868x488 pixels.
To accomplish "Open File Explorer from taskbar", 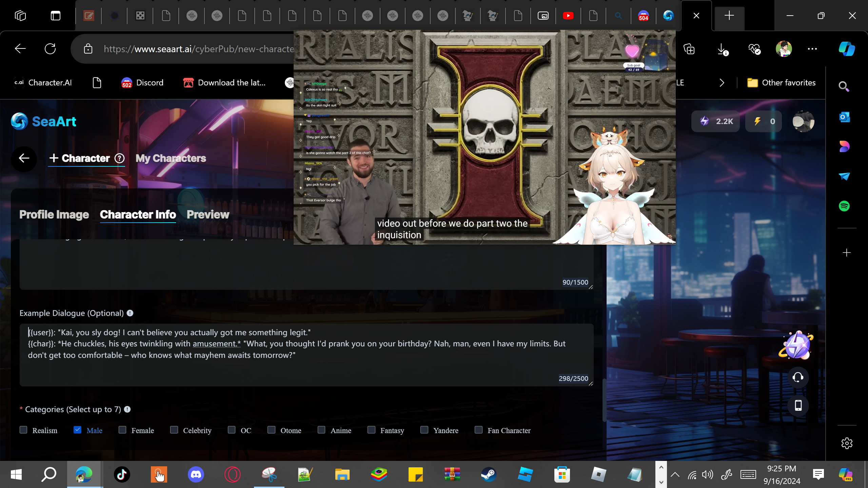I will (342, 474).
